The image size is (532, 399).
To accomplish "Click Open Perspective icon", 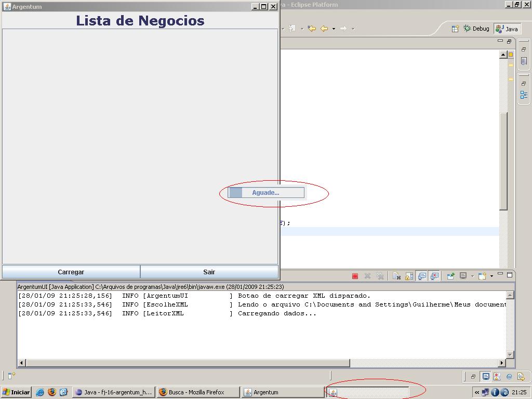I will click(x=455, y=29).
